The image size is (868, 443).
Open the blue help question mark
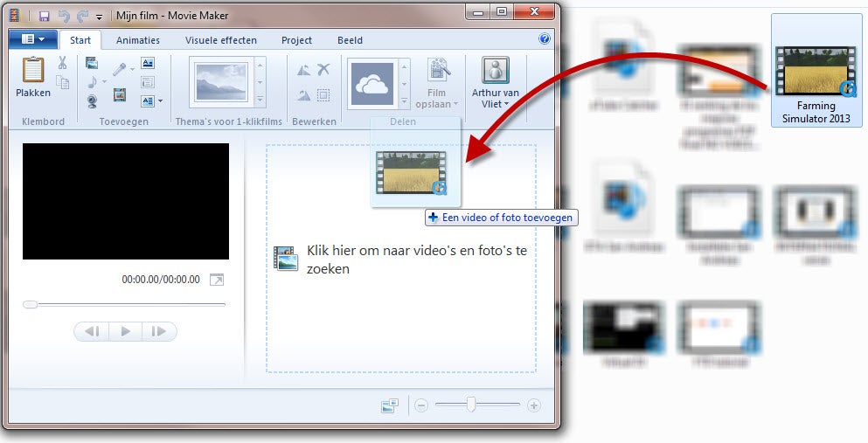[545, 38]
